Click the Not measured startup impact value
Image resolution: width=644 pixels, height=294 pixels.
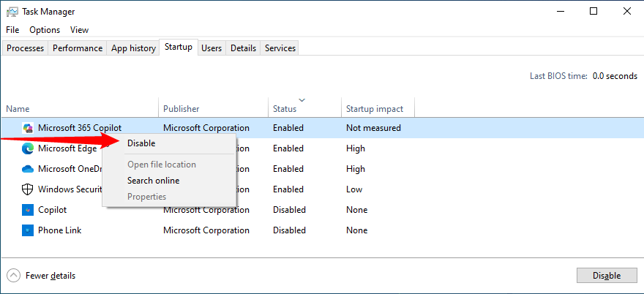coord(373,128)
